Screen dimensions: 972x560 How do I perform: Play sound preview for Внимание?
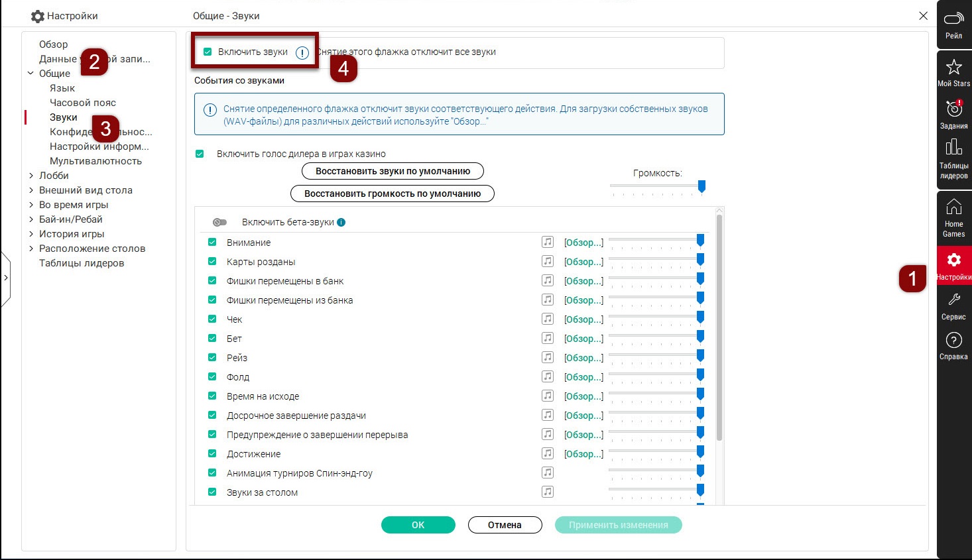tap(548, 243)
